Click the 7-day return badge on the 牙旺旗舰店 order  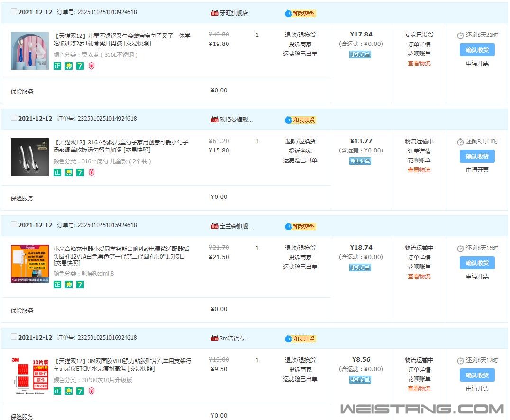click(x=80, y=66)
